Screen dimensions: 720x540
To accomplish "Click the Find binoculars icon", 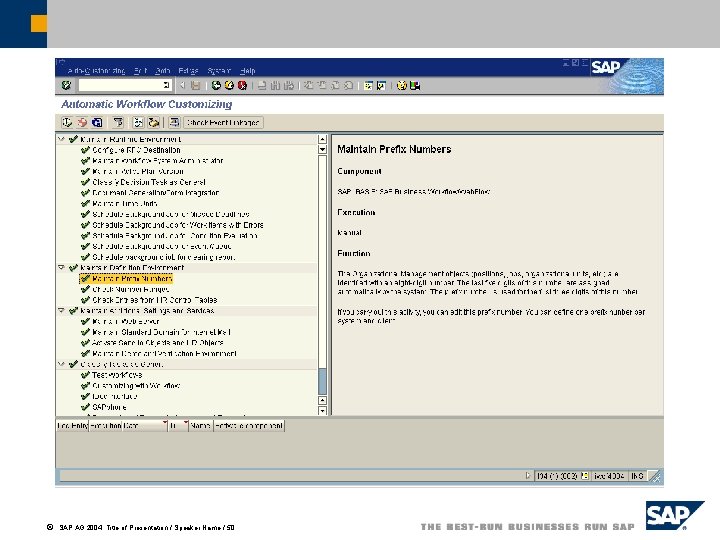I will (x=275, y=85).
